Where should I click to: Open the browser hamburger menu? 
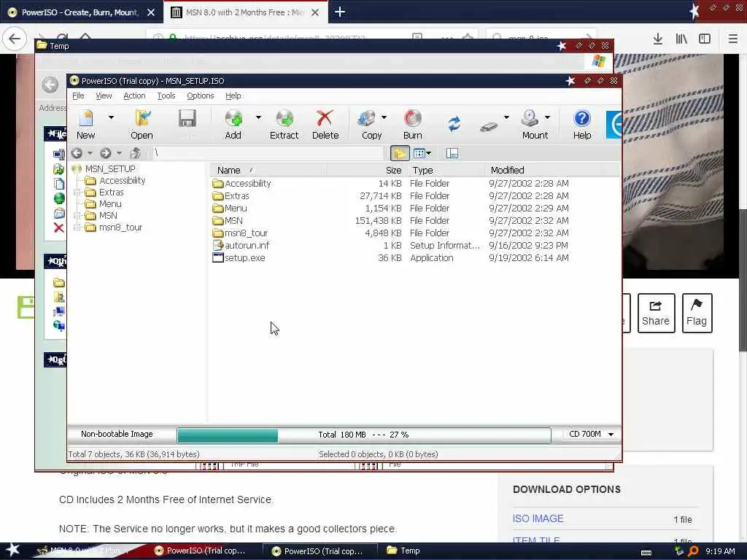point(732,39)
